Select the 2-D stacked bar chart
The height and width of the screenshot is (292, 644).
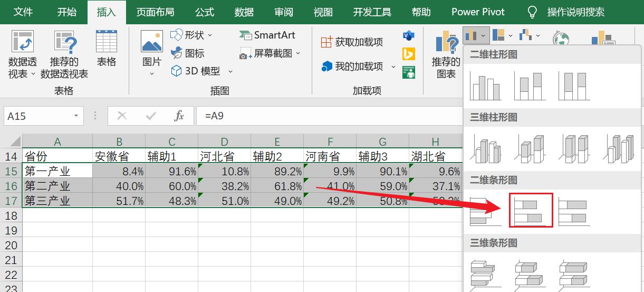531,210
